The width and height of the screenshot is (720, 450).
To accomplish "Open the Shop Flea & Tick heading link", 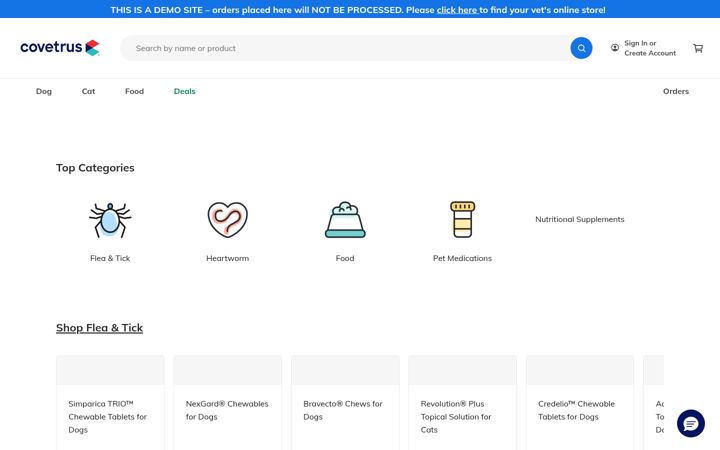I will click(99, 328).
